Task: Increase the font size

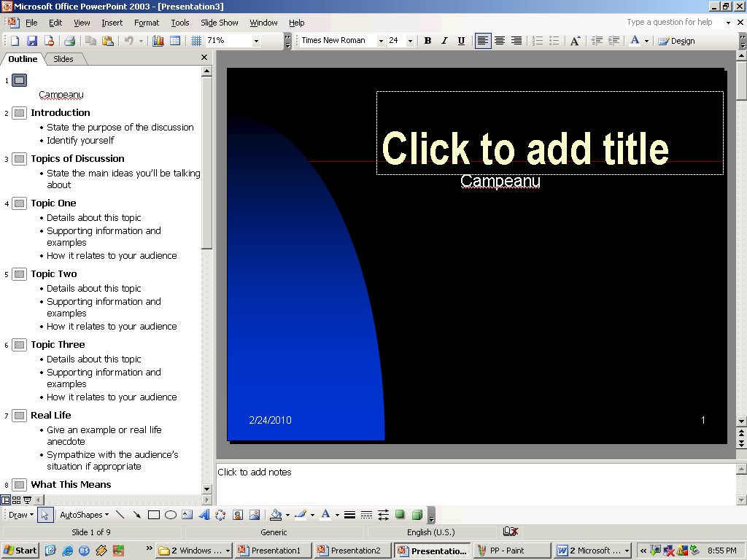Action: pyautogui.click(x=575, y=41)
